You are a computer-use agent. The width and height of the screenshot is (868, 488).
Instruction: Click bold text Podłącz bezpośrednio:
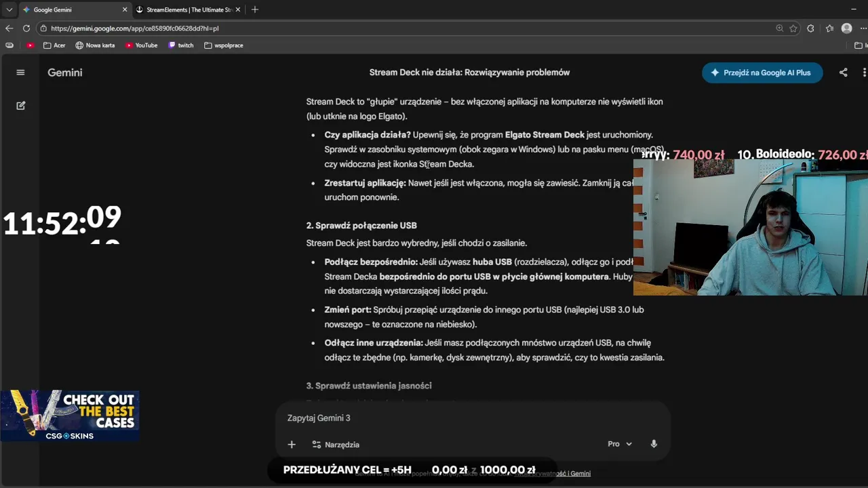click(371, 262)
